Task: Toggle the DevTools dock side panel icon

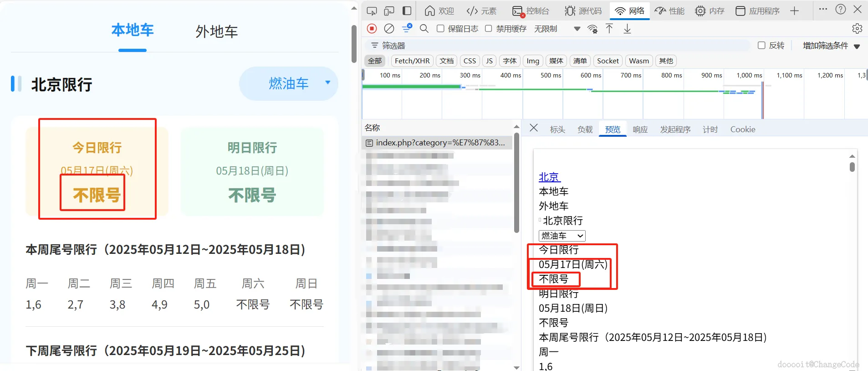Action: click(407, 11)
